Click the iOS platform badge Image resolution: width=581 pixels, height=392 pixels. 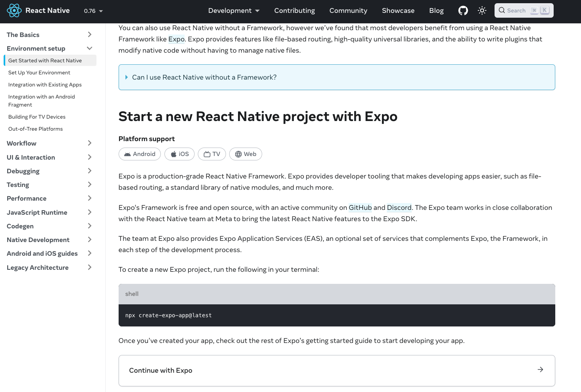point(179,154)
